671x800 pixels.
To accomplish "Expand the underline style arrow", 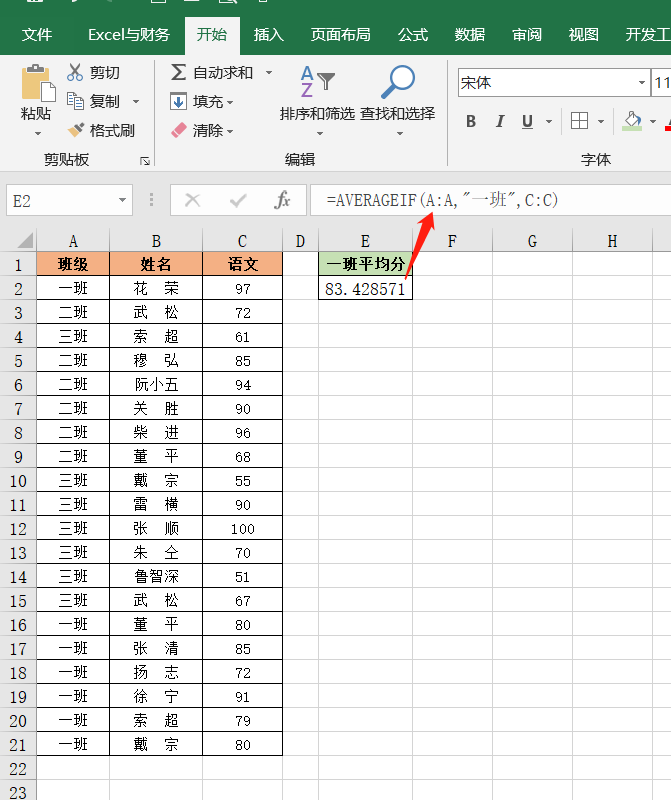I will (549, 121).
